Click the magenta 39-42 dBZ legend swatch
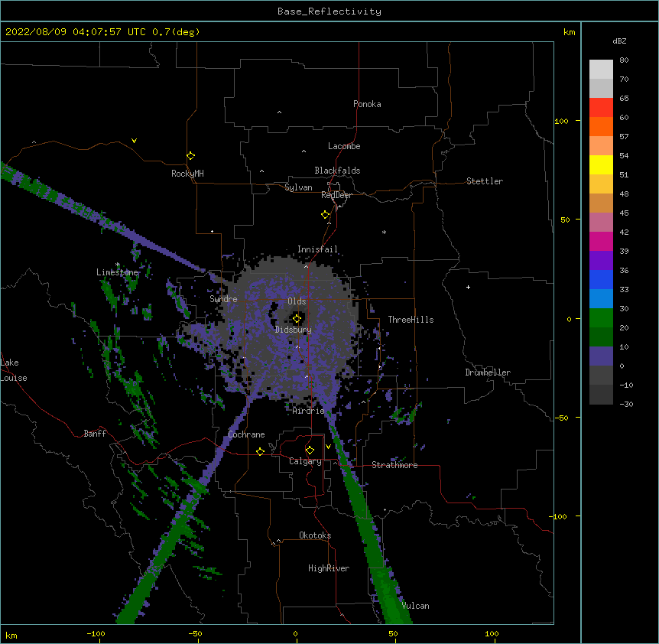Viewport: 659px width, 644px height. pyautogui.click(x=601, y=241)
